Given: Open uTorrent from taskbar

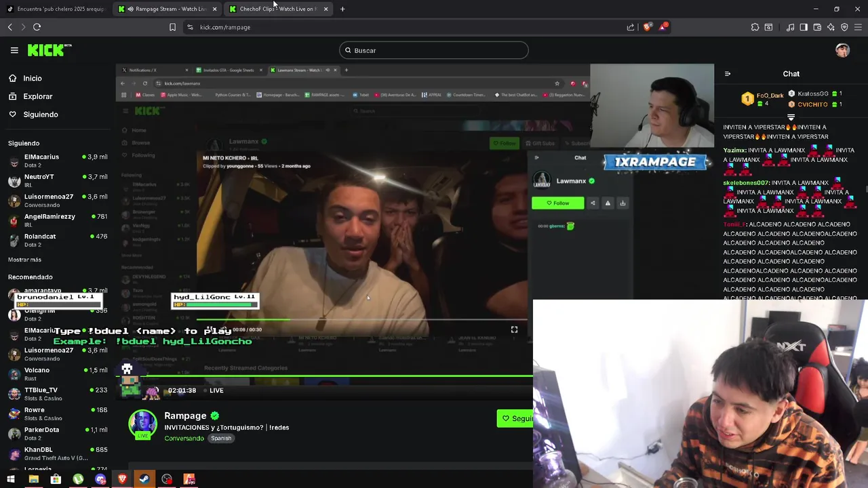Looking at the screenshot, I should [78, 479].
